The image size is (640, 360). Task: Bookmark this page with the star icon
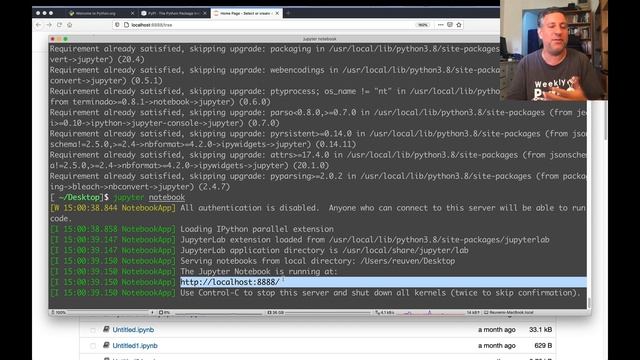pos(459,25)
